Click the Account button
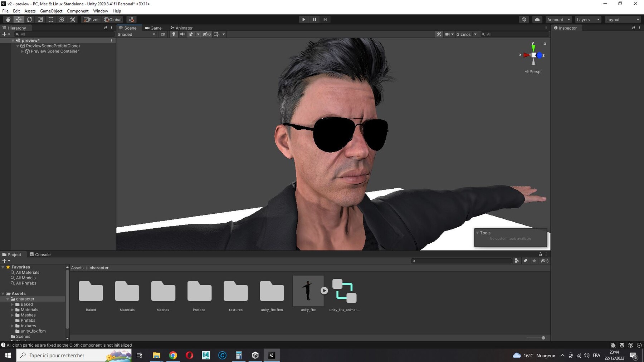Screen dimensions: 644x362 557,19
